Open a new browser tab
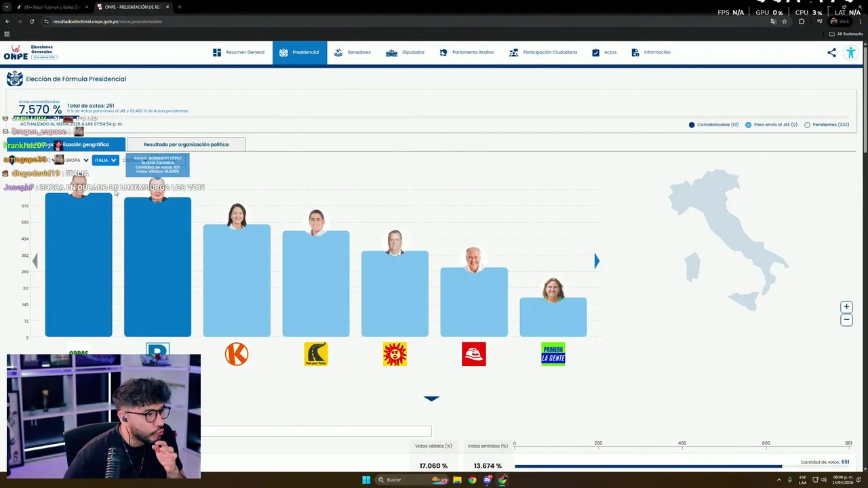868x488 pixels. [x=180, y=7]
